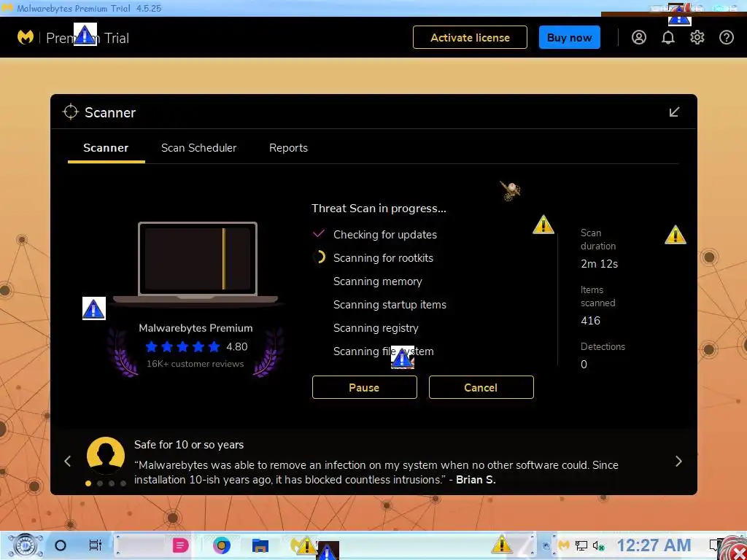The width and height of the screenshot is (747, 560).
Task: Click the Brian S. reviewer name
Action: coord(476,480)
